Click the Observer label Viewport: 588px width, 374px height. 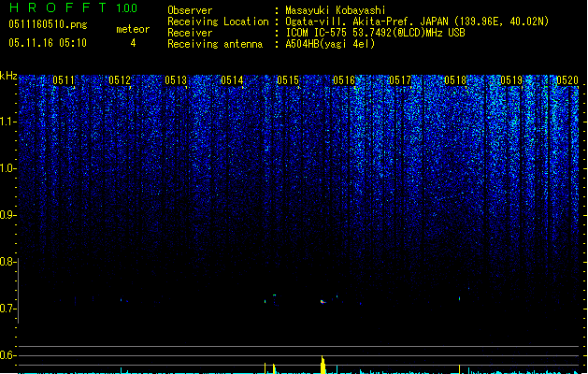click(x=190, y=10)
